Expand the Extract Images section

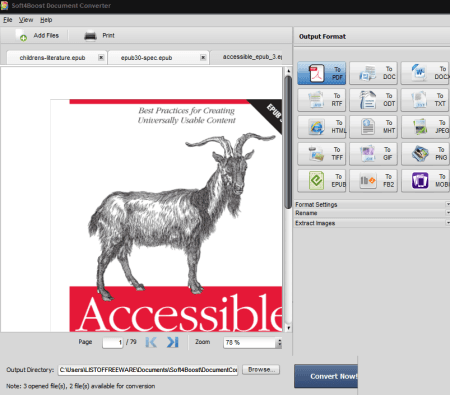tap(372, 223)
